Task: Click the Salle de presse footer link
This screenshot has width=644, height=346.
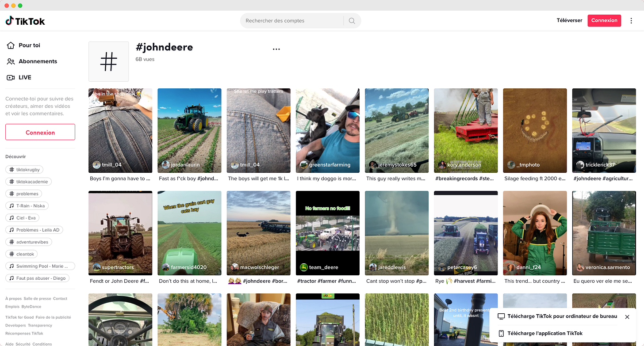Action: [x=37, y=299]
